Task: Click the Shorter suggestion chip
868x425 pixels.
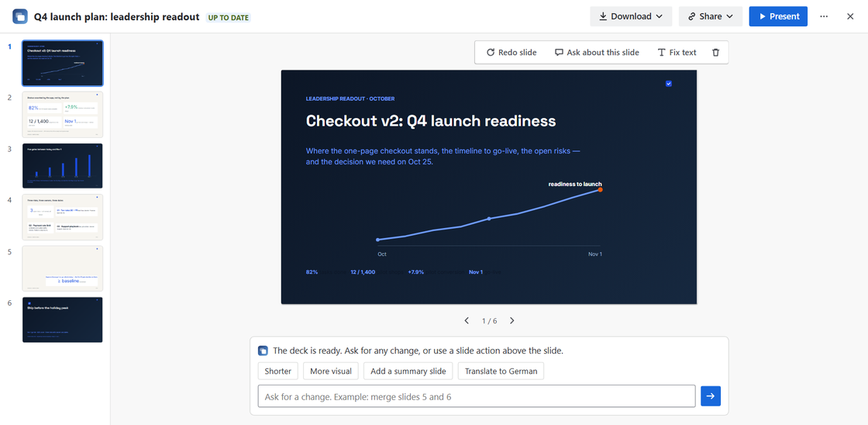Action: click(278, 371)
